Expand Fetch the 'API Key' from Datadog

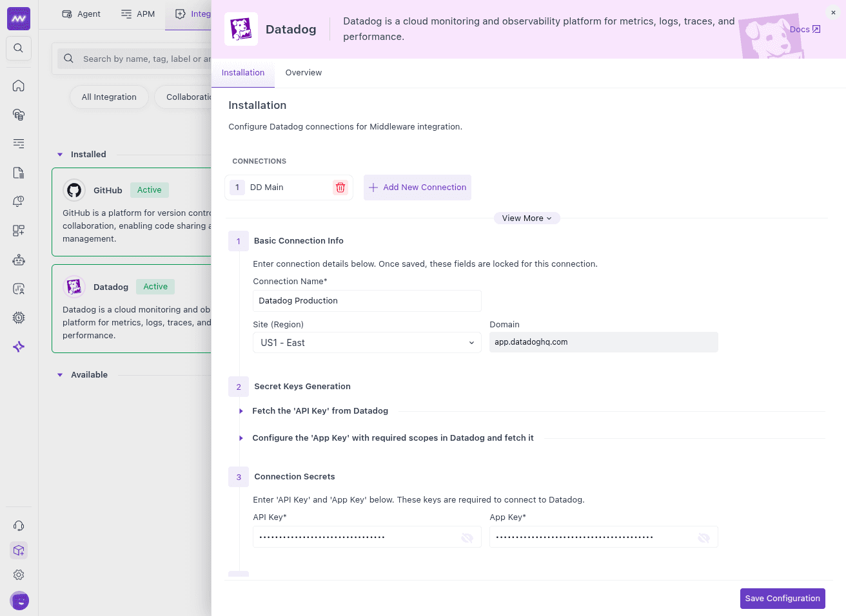coord(320,410)
